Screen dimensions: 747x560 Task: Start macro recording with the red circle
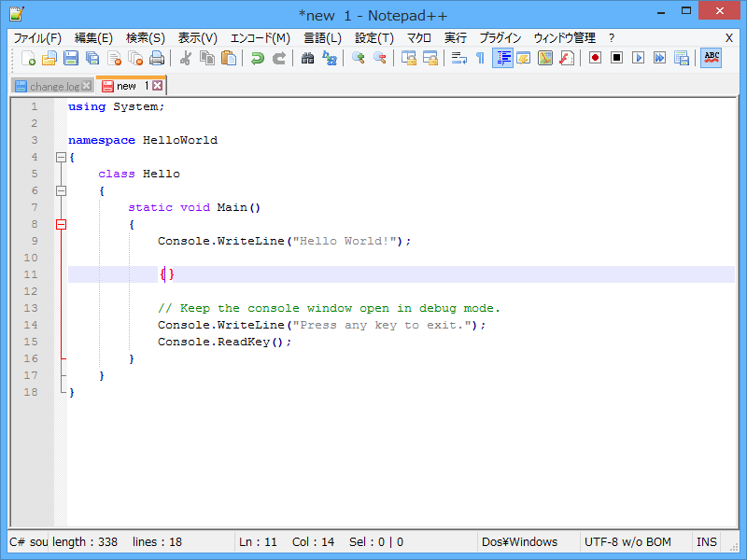point(595,58)
